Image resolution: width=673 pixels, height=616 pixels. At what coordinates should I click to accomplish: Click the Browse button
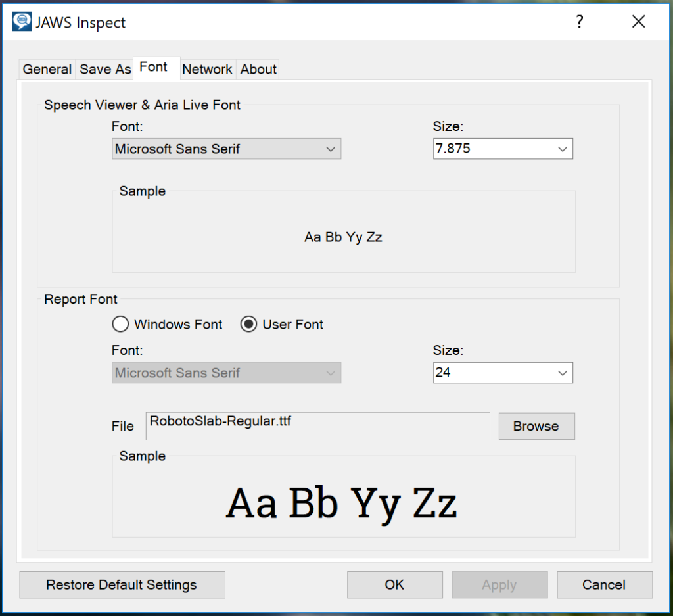[x=536, y=426]
